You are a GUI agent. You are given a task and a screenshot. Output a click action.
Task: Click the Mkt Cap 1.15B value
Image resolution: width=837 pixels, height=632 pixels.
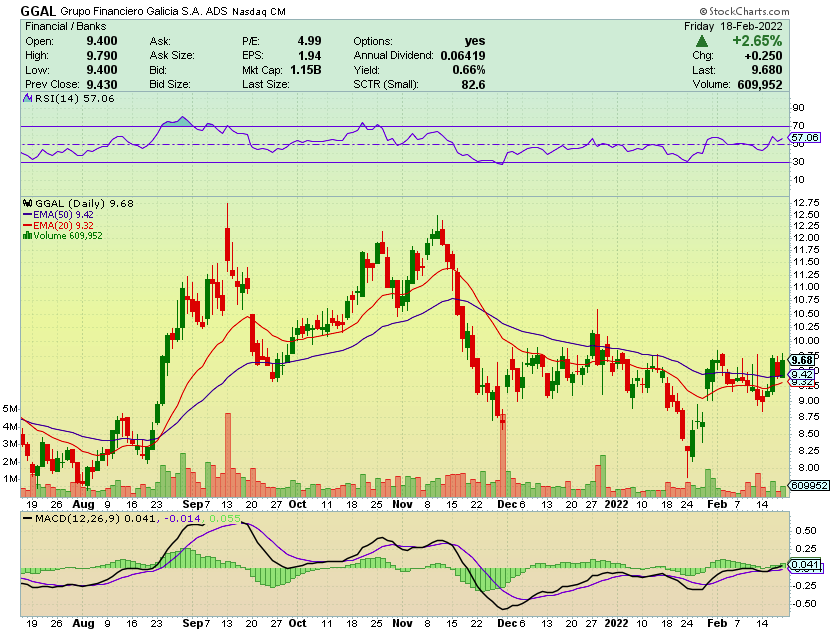305,70
